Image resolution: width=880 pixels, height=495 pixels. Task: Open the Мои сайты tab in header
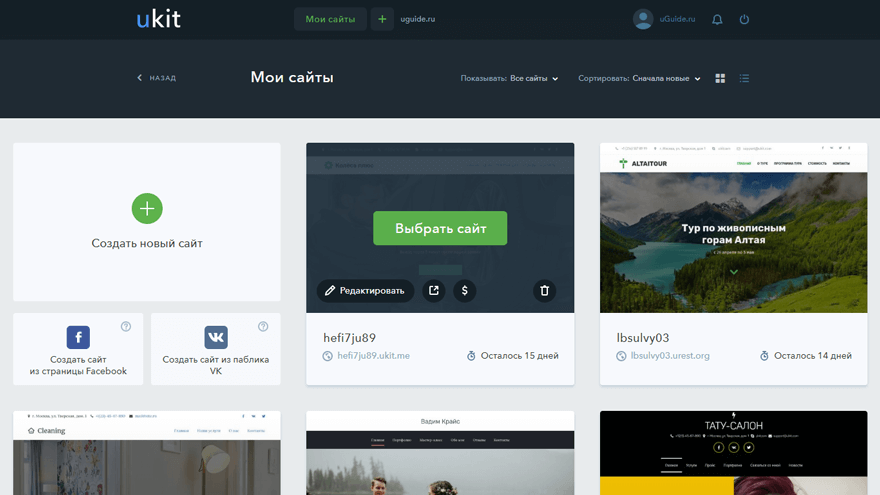coord(330,19)
